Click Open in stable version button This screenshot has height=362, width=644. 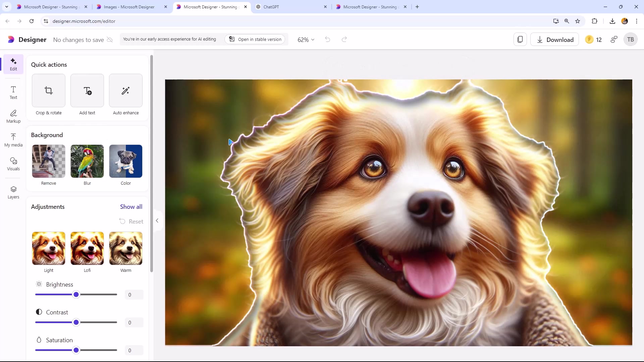click(255, 39)
